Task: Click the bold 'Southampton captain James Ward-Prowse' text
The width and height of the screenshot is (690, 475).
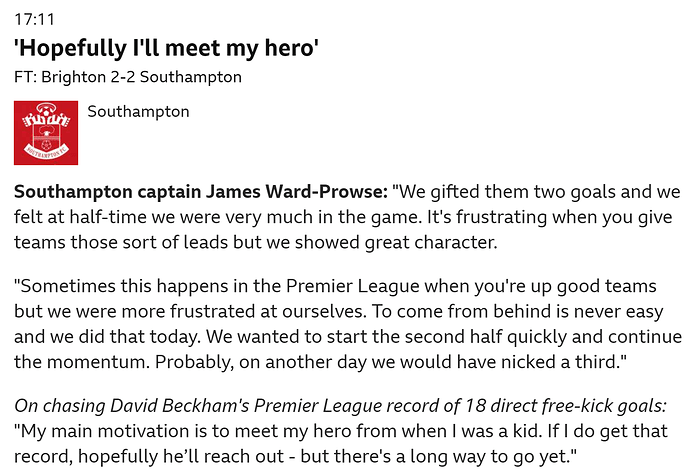Action: pos(200,190)
